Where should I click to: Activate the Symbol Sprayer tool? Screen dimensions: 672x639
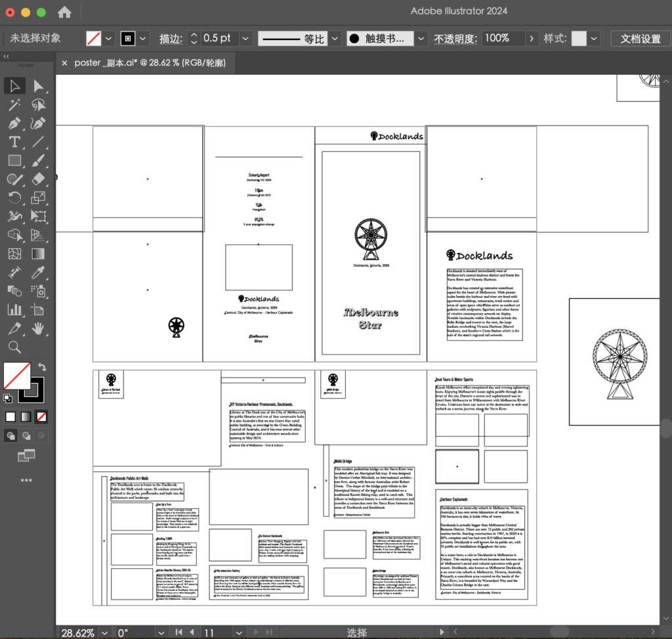[x=39, y=291]
